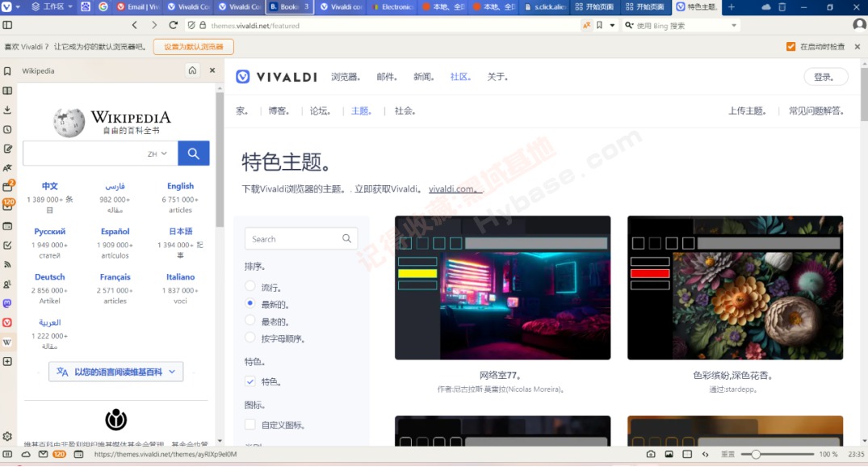Open the 浏览器 menu on the Vivaldi site
The width and height of the screenshot is (868, 467).
[x=346, y=77]
